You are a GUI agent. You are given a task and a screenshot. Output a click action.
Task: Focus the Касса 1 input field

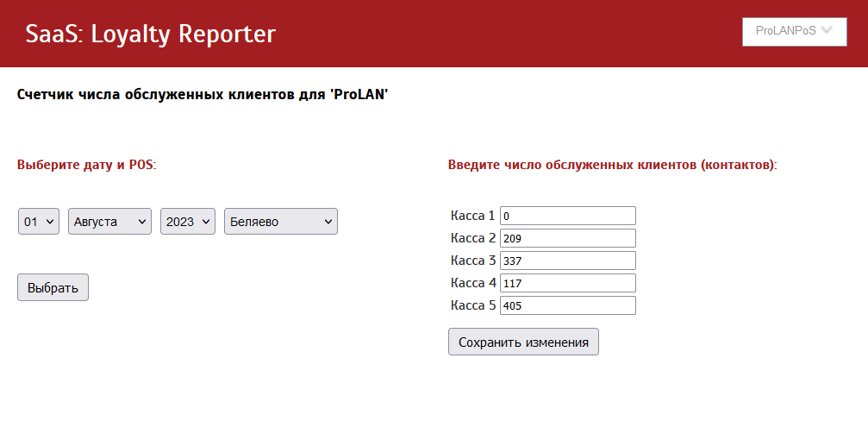568,216
